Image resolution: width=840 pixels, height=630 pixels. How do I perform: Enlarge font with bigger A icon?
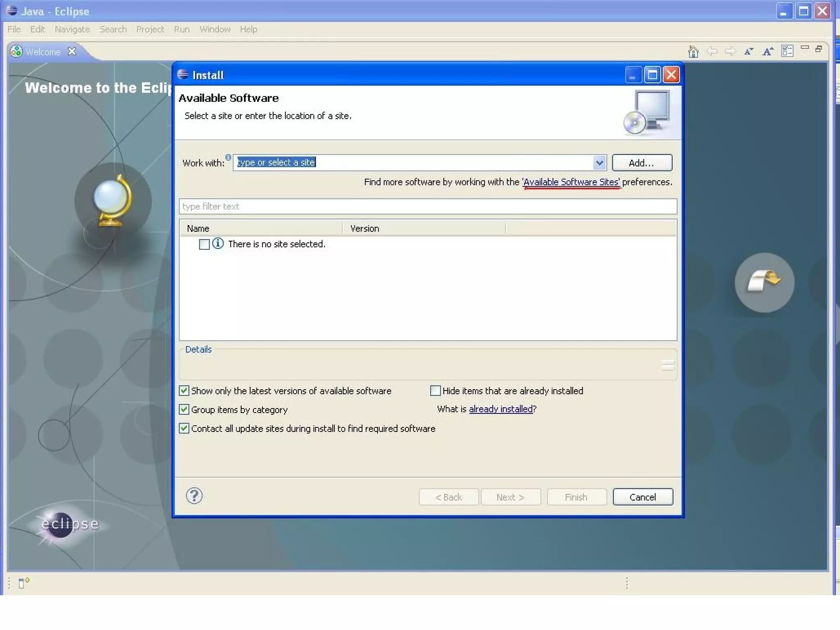tap(767, 52)
